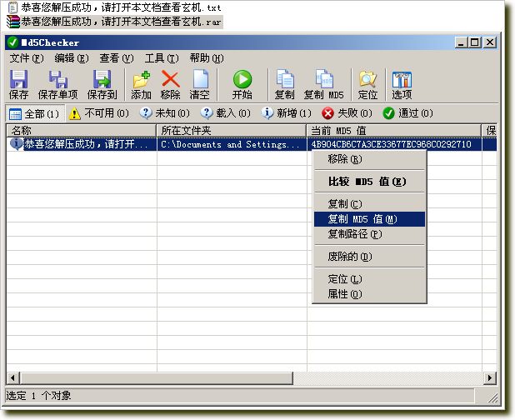Click the horizontal scrollbar thumb
The height and width of the screenshot is (420, 515).
click(x=157, y=378)
